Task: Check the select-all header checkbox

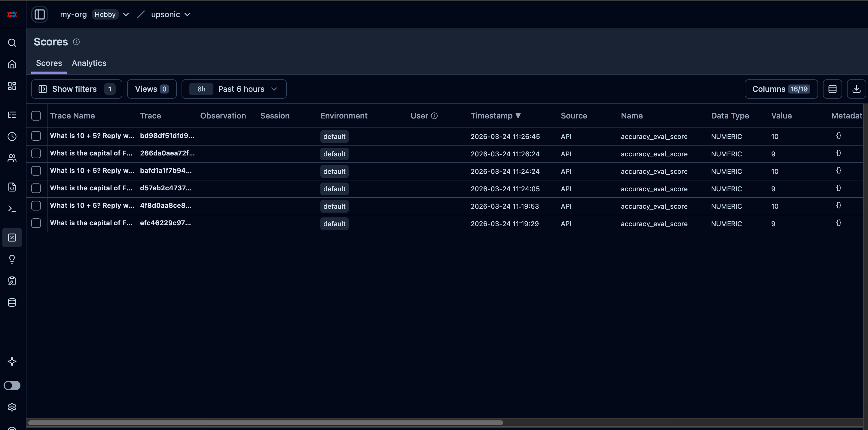Action: click(x=36, y=116)
